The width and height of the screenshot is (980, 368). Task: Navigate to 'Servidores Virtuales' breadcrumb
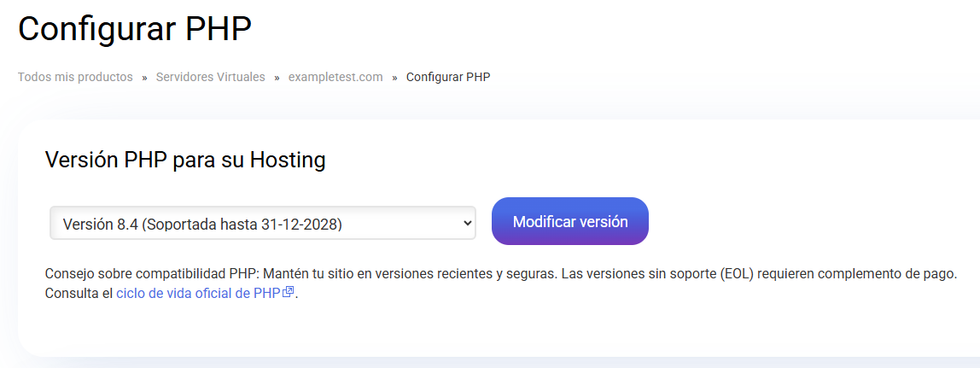tap(211, 77)
